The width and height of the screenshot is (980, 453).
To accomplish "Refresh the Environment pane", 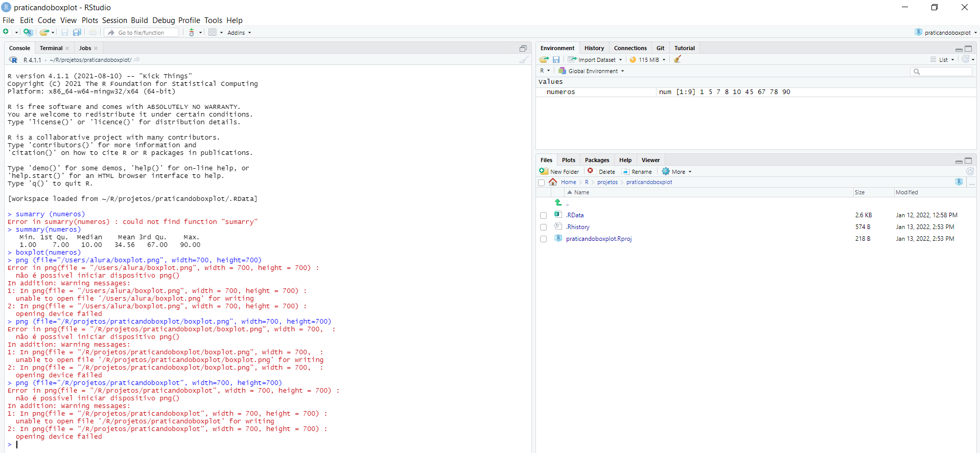I will point(965,59).
